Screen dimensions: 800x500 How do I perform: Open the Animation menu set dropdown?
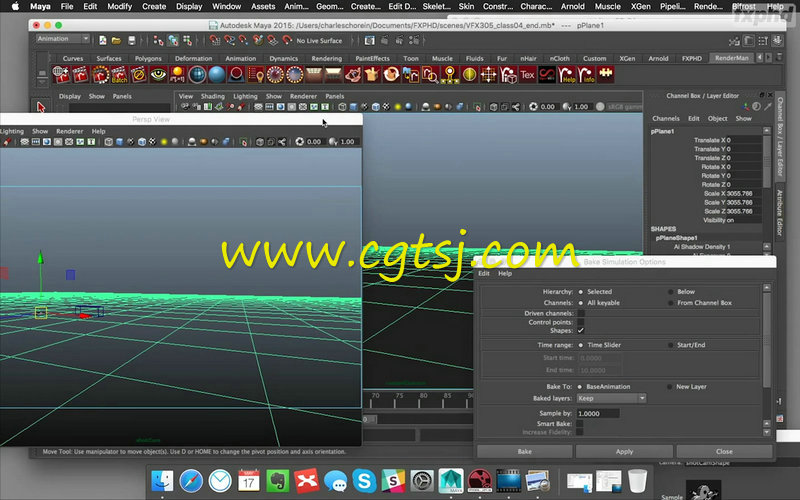click(x=63, y=39)
